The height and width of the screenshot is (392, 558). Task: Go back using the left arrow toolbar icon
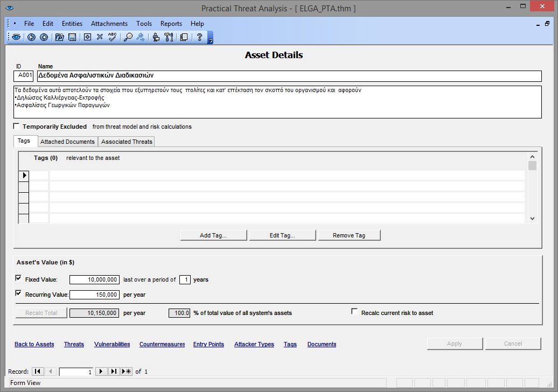31,37
